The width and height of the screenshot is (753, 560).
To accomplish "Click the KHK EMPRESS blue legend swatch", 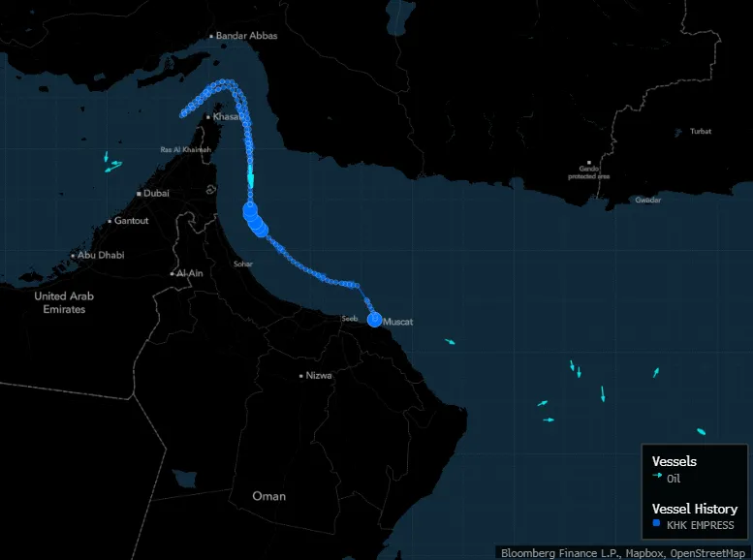I will click(x=657, y=524).
